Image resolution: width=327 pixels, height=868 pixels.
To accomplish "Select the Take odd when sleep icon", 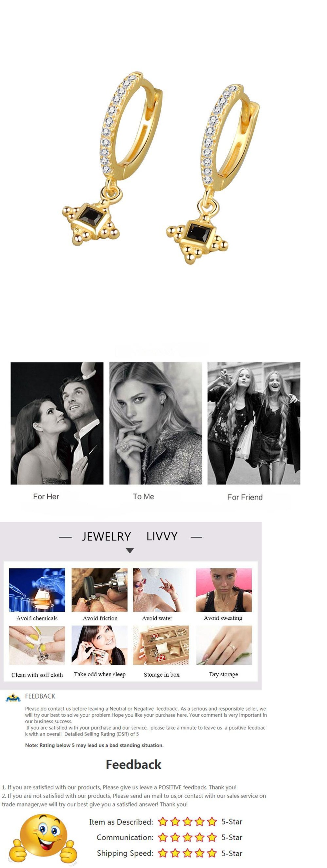I will (x=99, y=645).
